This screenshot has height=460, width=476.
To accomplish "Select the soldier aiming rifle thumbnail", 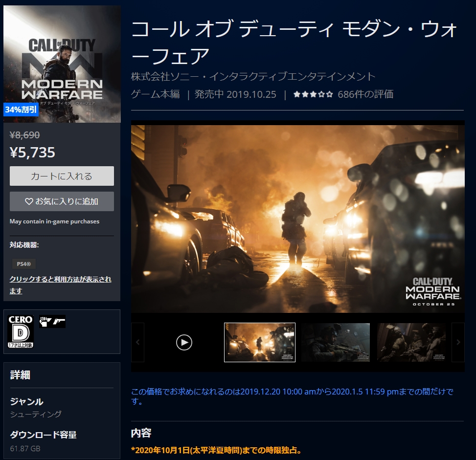I will tap(336, 342).
